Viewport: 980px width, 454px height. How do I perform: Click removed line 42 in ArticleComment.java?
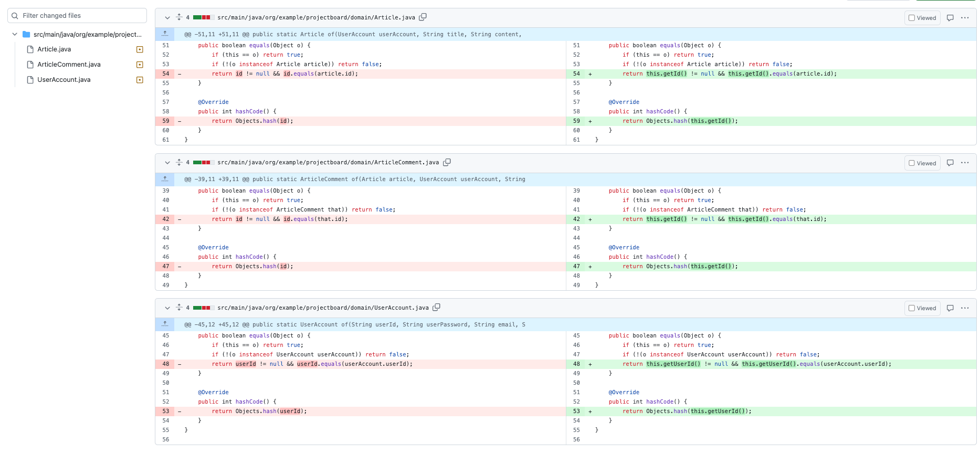(361, 219)
